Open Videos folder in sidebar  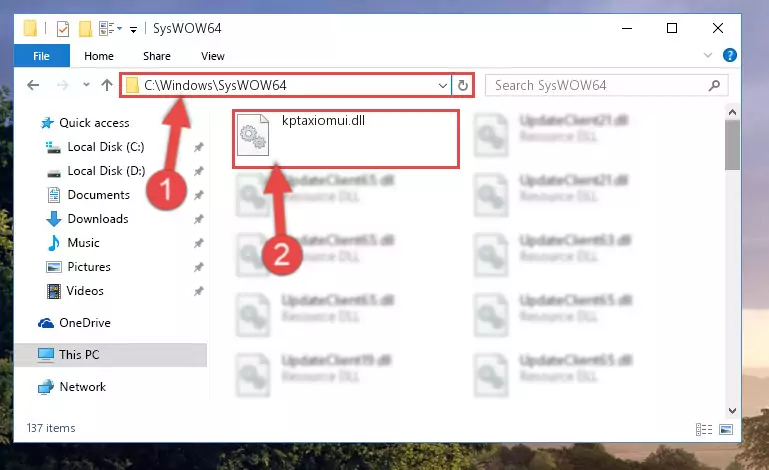pyautogui.click(x=85, y=291)
